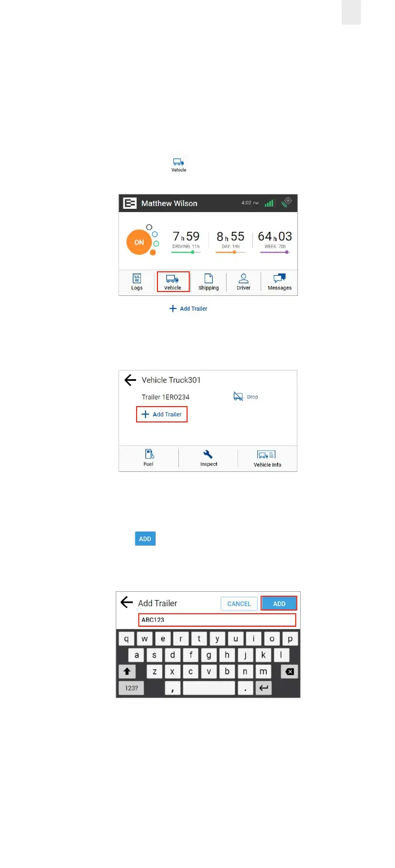Screen dimensions: 395x868
Task: Open the Vehicle Info icon
Action: 267,459
